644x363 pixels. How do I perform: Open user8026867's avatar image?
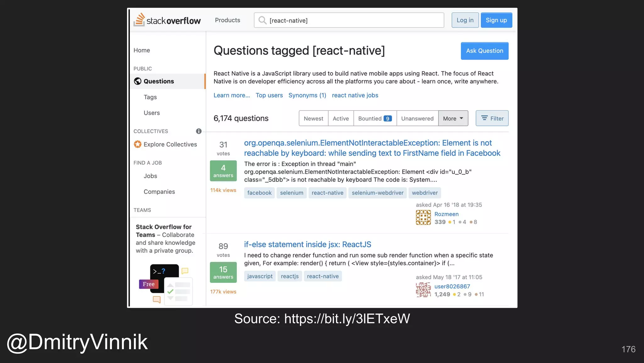coord(423,290)
